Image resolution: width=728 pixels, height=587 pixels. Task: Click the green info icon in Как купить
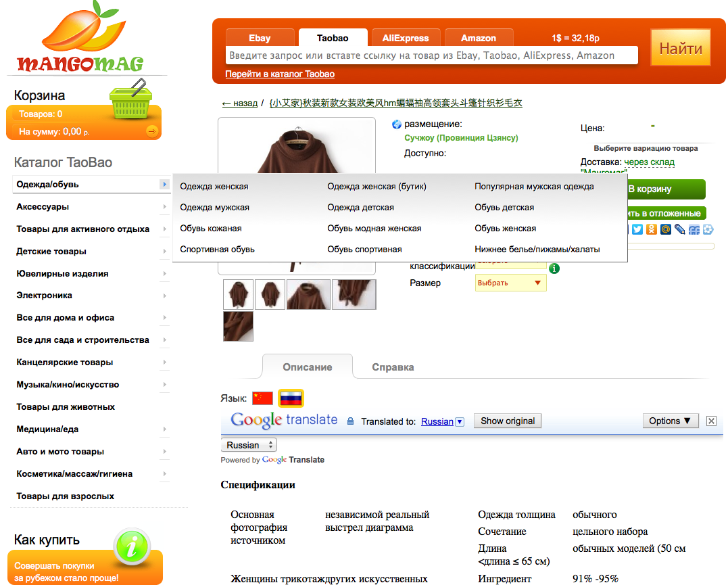point(132,547)
